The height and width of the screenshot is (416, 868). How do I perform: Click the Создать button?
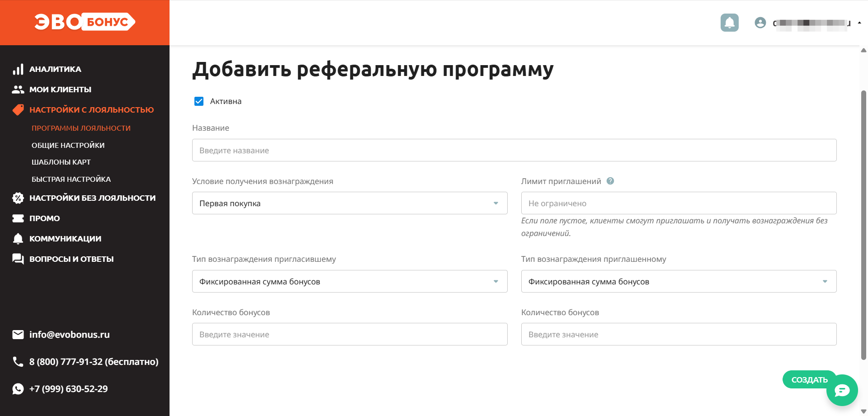[808, 379]
